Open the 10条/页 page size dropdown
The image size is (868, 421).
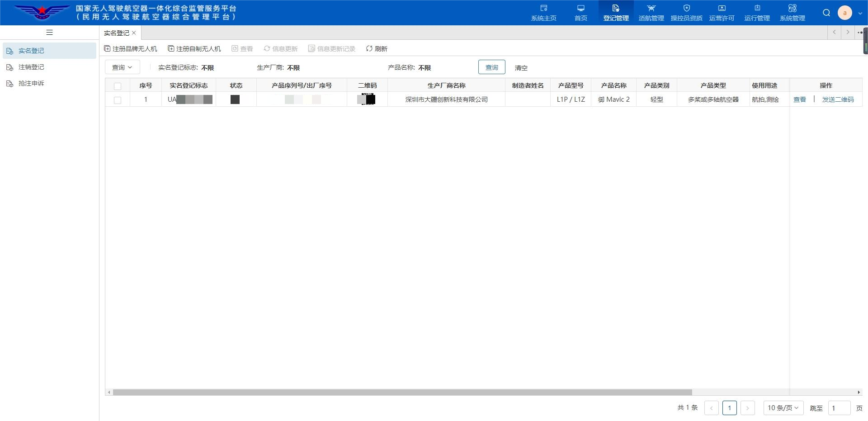(783, 407)
